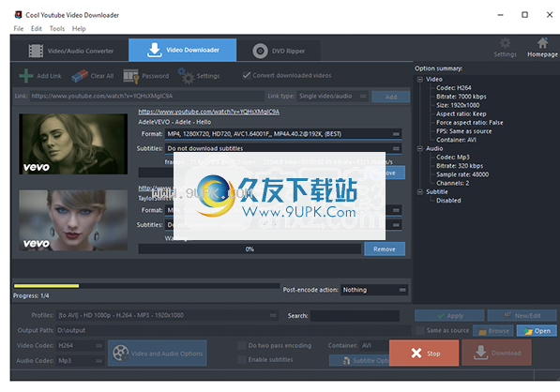This screenshot has height=392, width=560.
Task: Open the Link type dropdown
Action: (x=333, y=96)
